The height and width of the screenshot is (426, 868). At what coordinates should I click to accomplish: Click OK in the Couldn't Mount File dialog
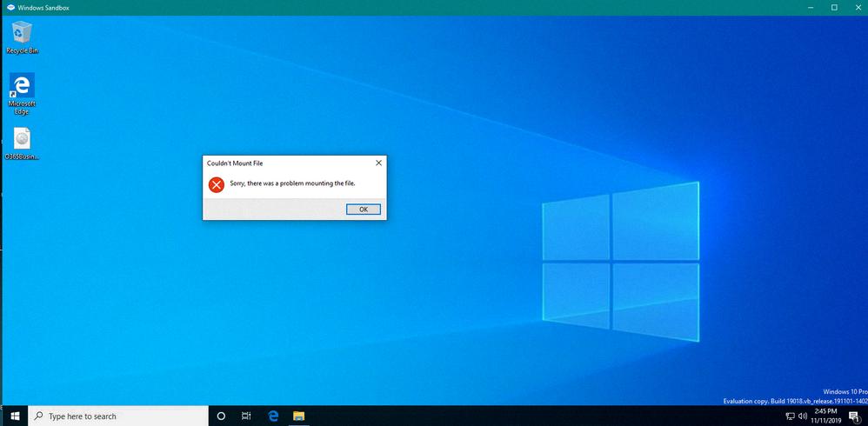pyautogui.click(x=363, y=210)
